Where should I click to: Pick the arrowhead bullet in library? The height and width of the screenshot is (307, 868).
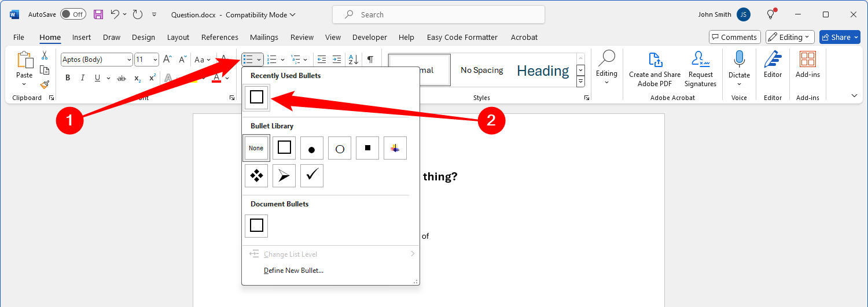[x=284, y=176]
